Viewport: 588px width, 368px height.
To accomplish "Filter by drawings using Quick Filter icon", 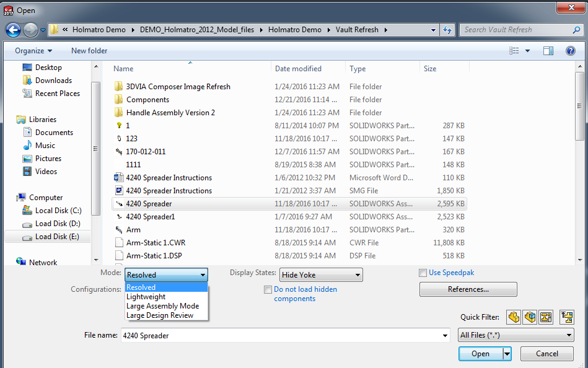I will pyautogui.click(x=545, y=317).
